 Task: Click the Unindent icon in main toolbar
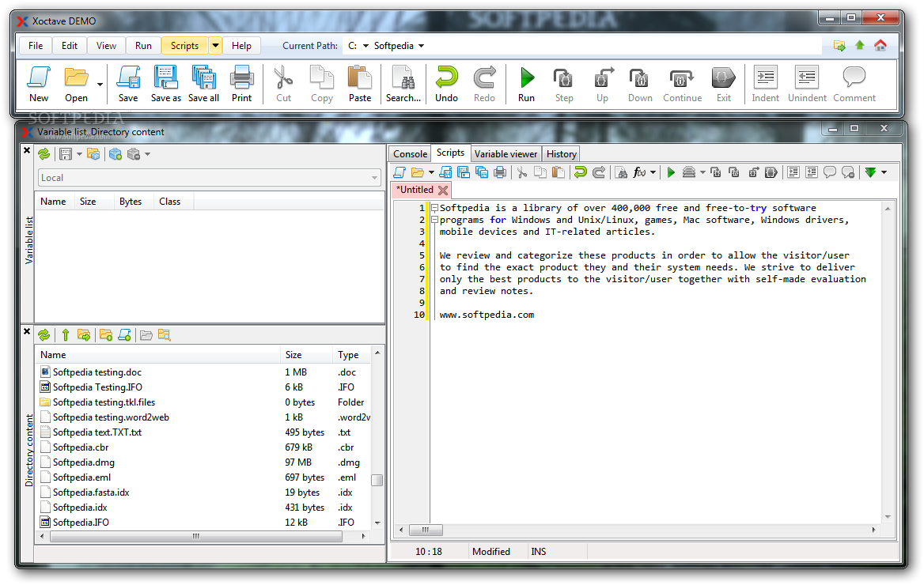click(807, 77)
